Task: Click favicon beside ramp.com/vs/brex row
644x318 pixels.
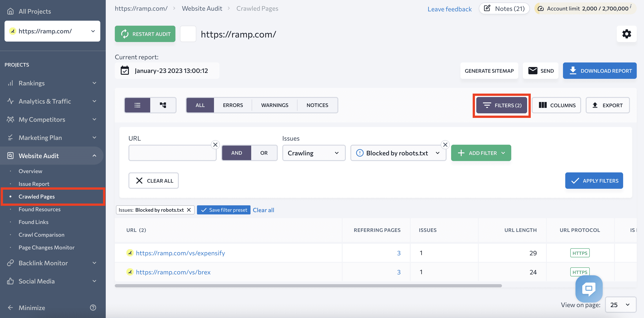Action: (x=130, y=272)
